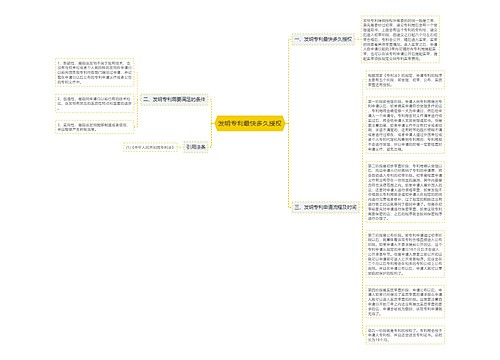This screenshot has height=360, width=500.
Task: Select the note beginning 3、实用性
Action: pos(95,127)
